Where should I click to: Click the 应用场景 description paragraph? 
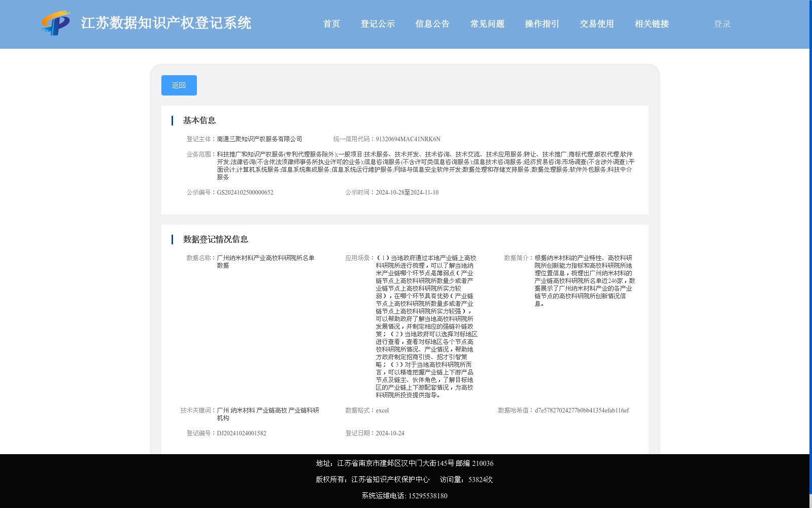[x=426, y=326]
